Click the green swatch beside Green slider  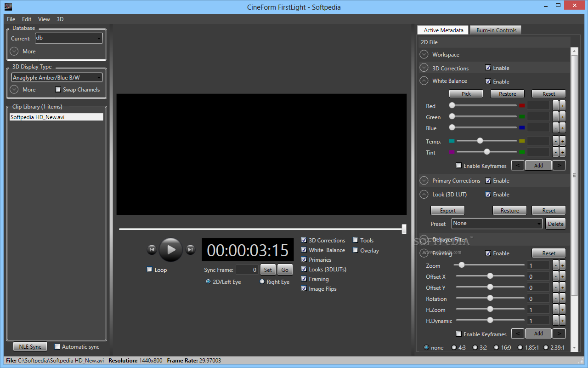(522, 117)
